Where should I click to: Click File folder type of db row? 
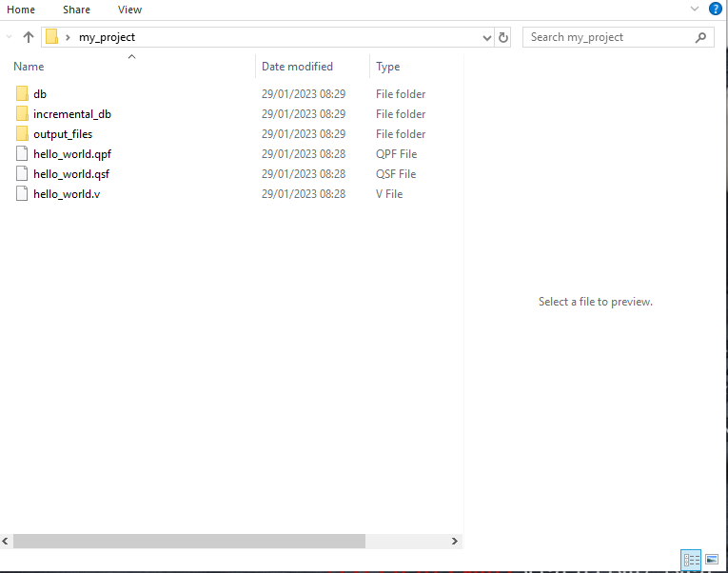coord(401,94)
